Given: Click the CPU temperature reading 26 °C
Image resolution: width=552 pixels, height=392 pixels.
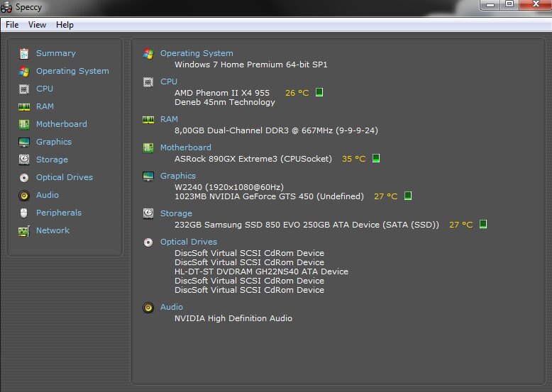Looking at the screenshot, I should 297,93.
